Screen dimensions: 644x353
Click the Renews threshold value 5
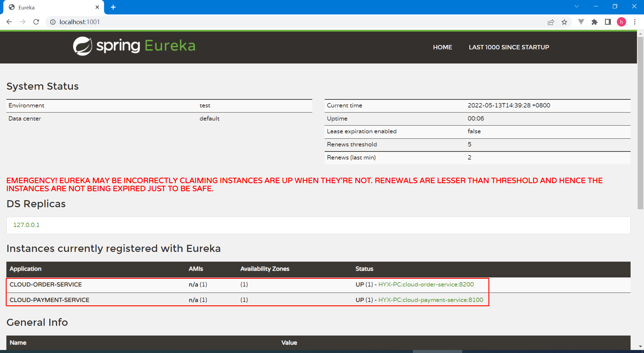point(470,144)
